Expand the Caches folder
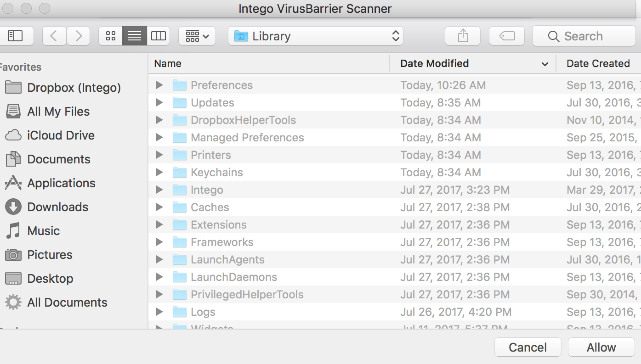Viewport: 641px width, 364px height. 159,207
